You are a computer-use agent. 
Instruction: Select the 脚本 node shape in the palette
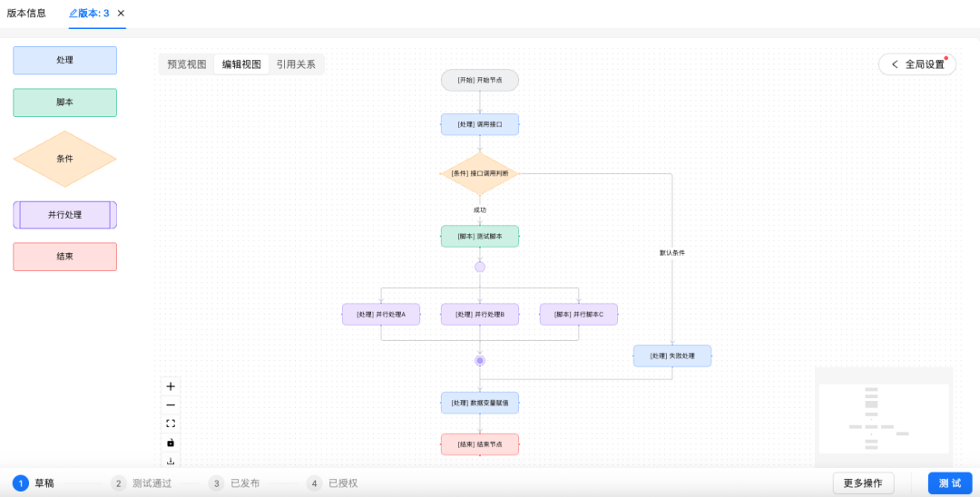(x=65, y=102)
